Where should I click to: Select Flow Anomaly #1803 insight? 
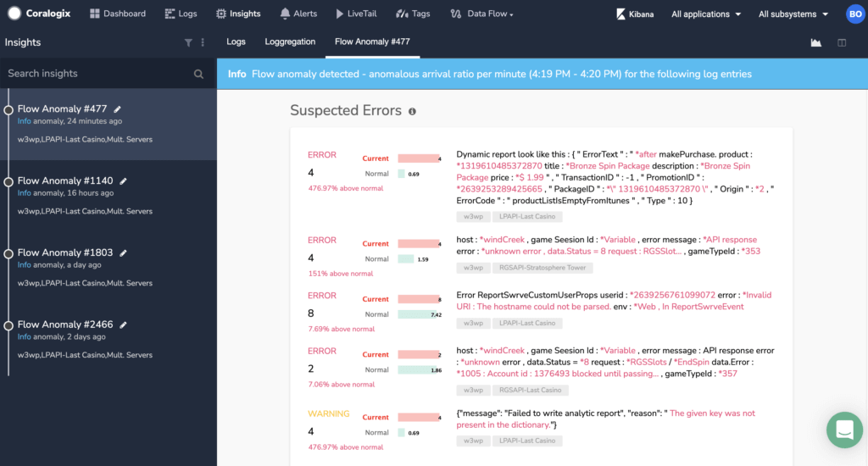coord(108,268)
